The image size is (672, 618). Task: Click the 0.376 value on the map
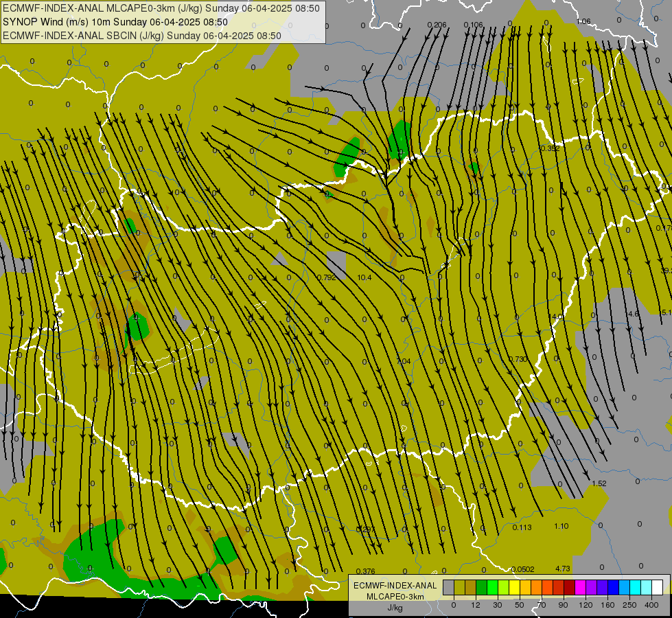coord(366,571)
